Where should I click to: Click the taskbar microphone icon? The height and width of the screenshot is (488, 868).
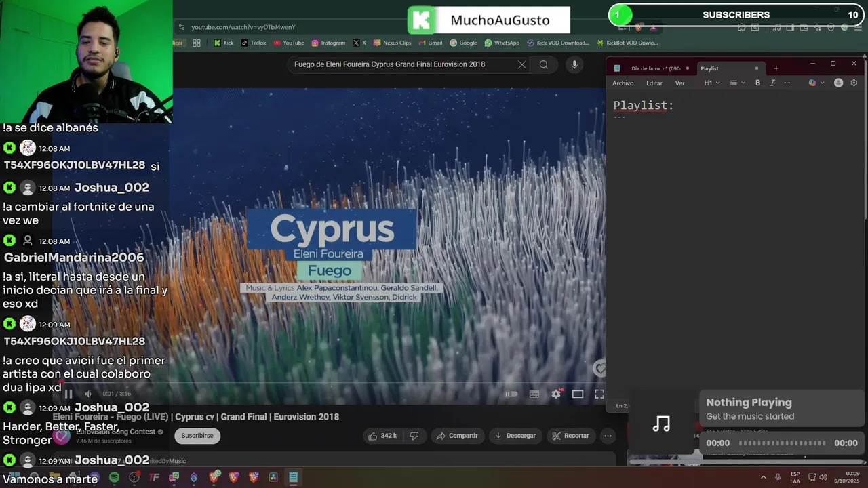coord(778,477)
